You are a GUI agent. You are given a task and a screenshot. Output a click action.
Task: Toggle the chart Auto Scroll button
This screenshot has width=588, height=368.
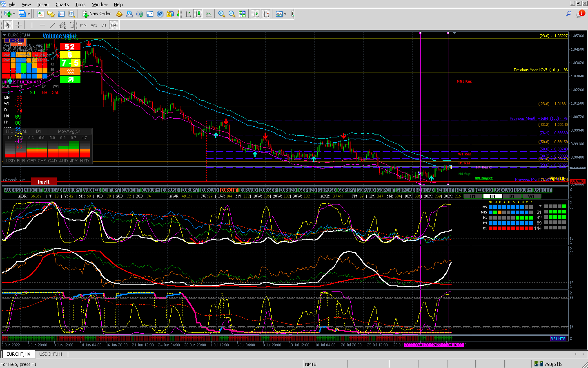(x=256, y=14)
